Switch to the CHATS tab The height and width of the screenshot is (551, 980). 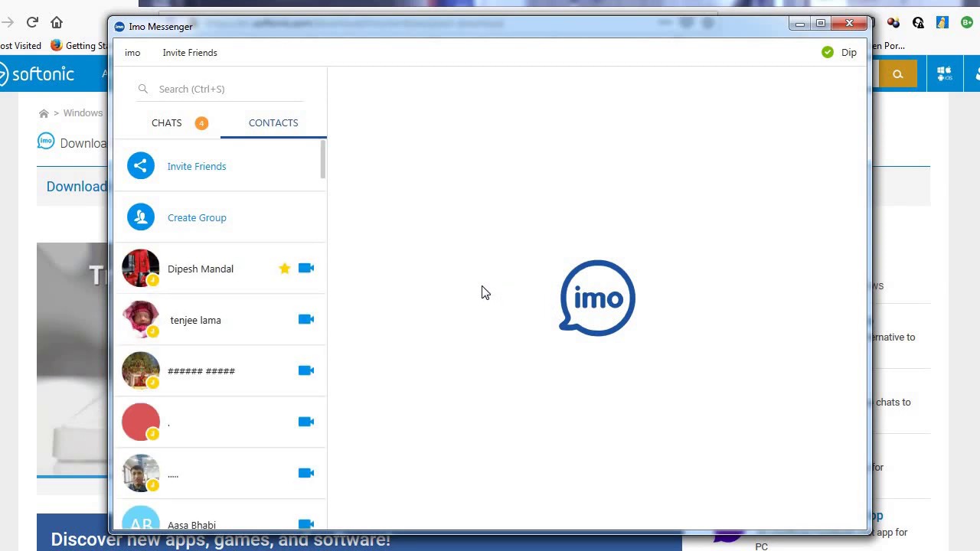click(x=167, y=122)
